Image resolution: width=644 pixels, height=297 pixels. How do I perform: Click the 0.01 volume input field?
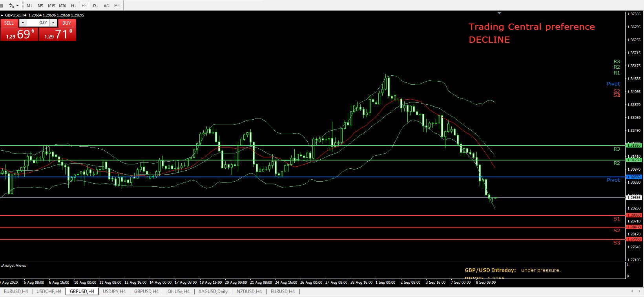(x=38, y=23)
